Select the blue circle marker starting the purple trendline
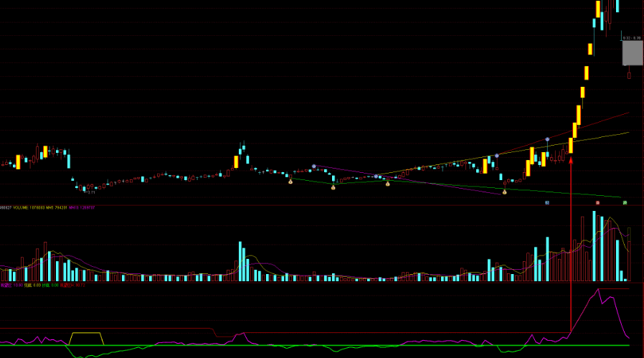The width and height of the screenshot is (644, 358). coord(314,166)
